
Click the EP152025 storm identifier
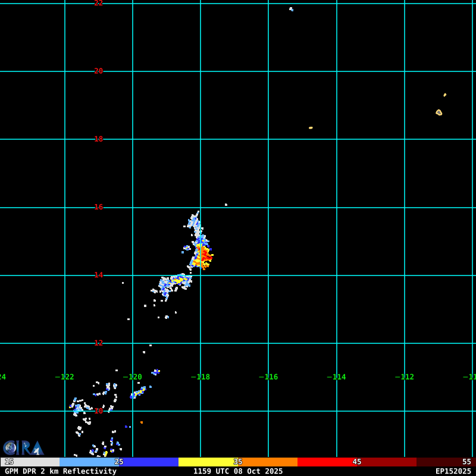coord(453,471)
